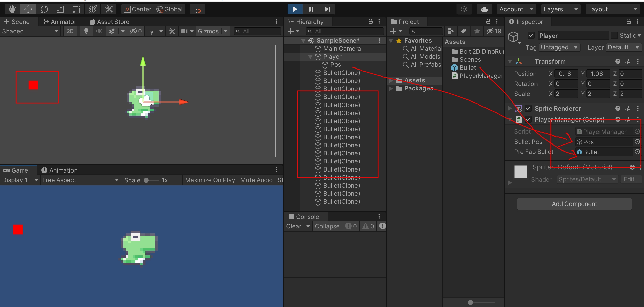Open Transform preset settings icon
The height and width of the screenshot is (307, 644).
click(x=628, y=61)
